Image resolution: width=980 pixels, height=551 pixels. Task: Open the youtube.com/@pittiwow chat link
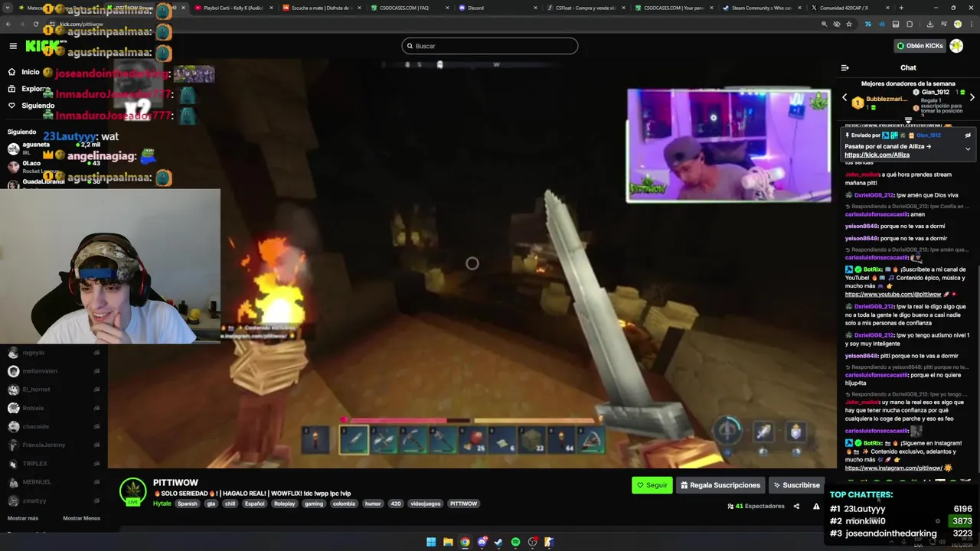click(x=893, y=294)
